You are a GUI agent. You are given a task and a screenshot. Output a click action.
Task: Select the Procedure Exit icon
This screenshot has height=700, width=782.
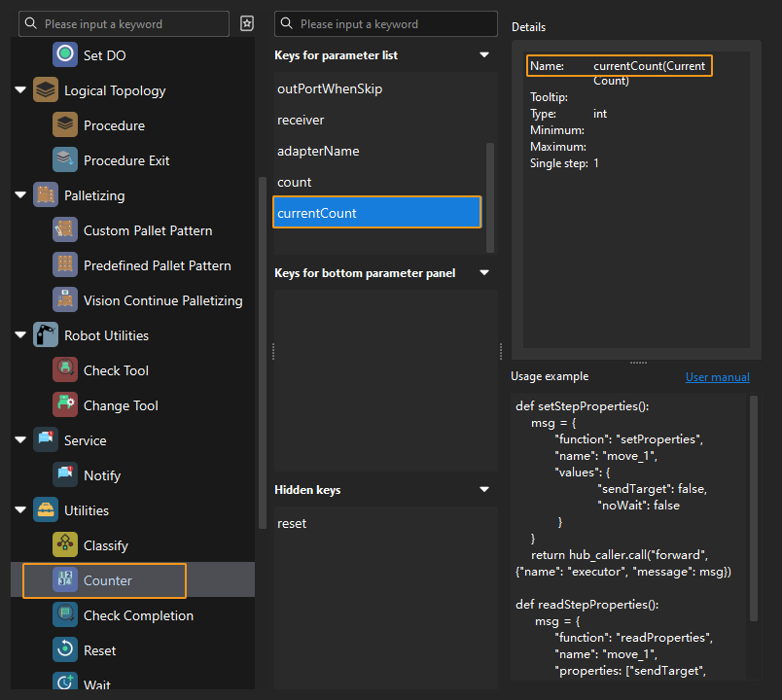65,160
